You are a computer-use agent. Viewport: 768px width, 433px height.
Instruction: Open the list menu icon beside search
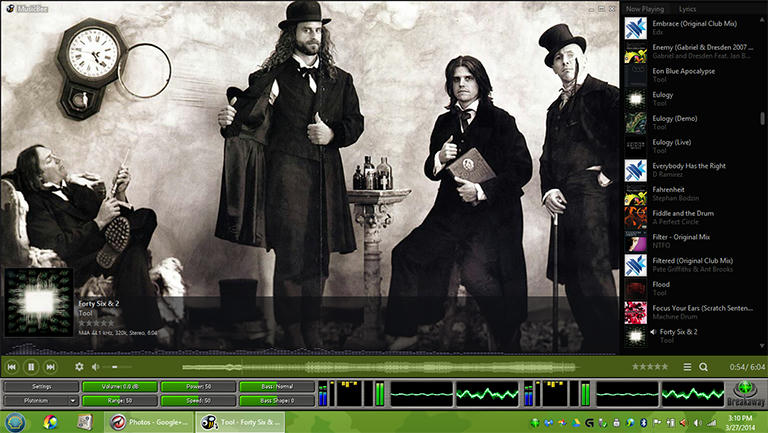coord(687,367)
